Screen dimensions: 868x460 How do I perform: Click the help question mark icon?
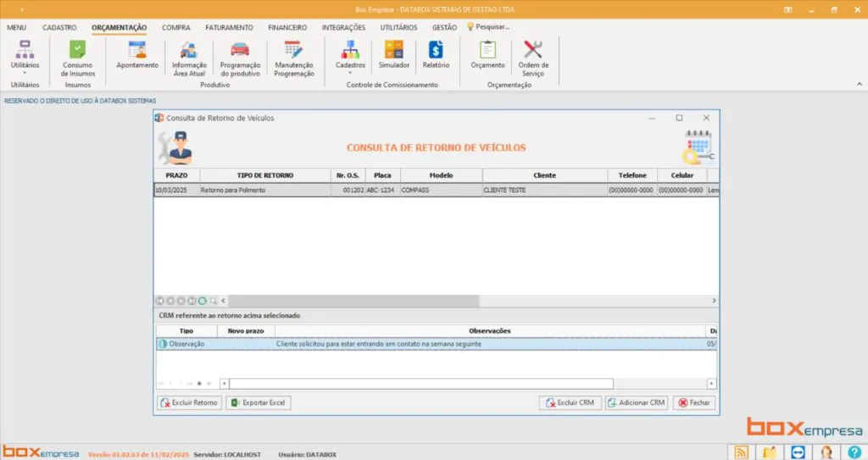tap(854, 452)
